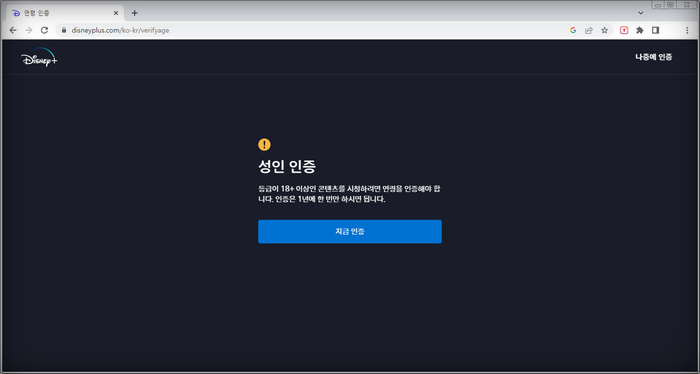Screen dimensions: 700x374
Task: Select the '연령 인증' tab
Action: pos(65,13)
